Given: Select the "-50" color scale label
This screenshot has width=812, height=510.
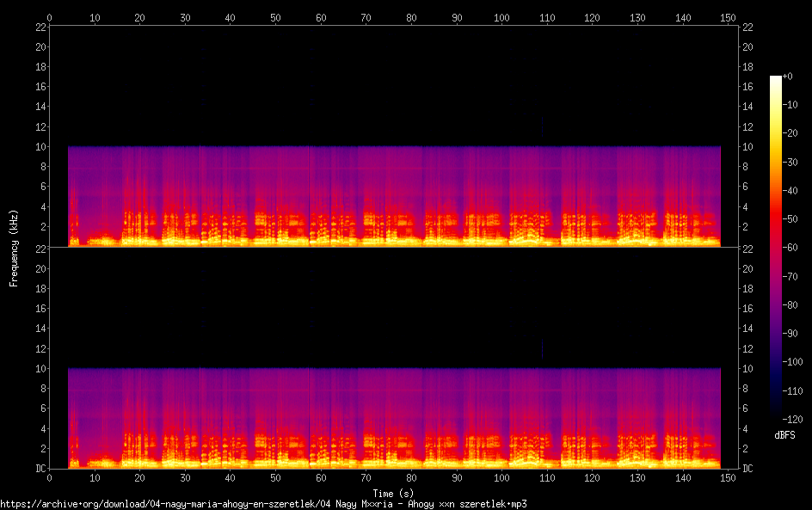Looking at the screenshot, I should click(790, 219).
